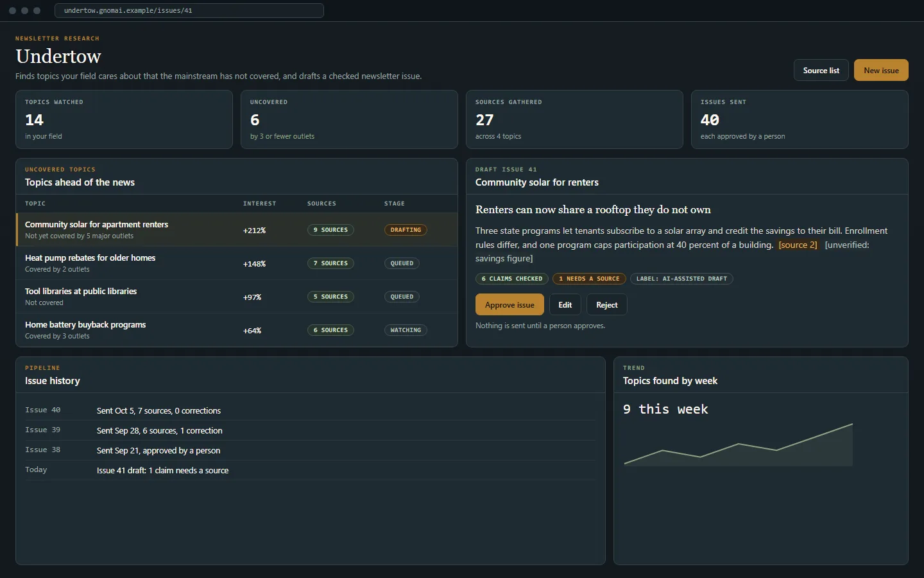924x578 pixels.
Task: Click the Topics ahead of the news heading
Action: pos(80,182)
